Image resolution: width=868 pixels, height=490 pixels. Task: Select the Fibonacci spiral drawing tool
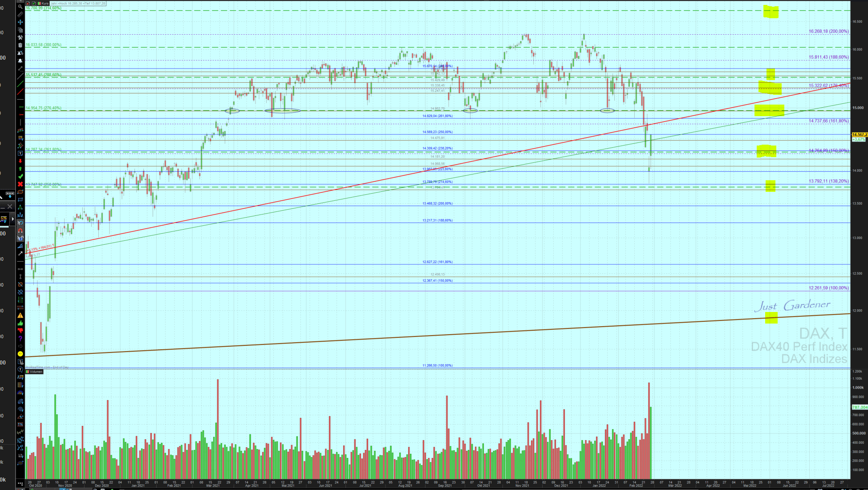pyautogui.click(x=20, y=409)
